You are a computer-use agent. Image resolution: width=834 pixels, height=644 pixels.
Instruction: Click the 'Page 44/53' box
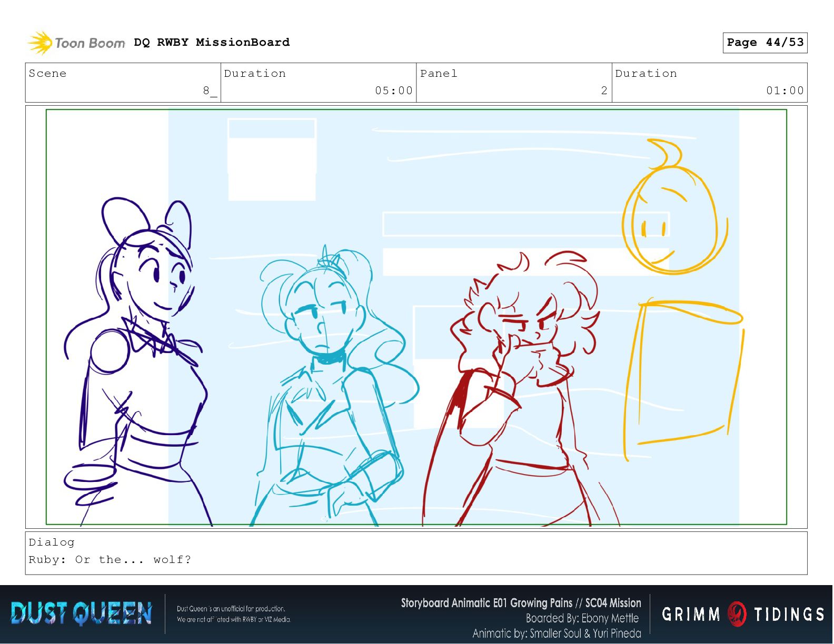tap(765, 43)
